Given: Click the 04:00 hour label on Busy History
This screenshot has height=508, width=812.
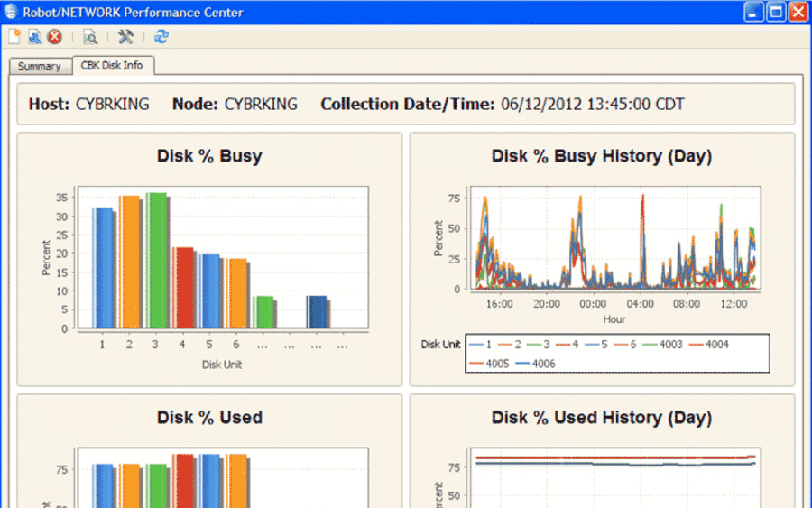Looking at the screenshot, I should [x=640, y=304].
